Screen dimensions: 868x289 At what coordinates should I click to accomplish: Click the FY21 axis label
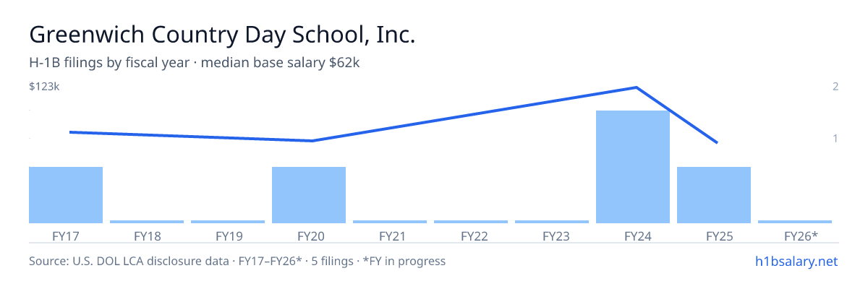[390, 236]
